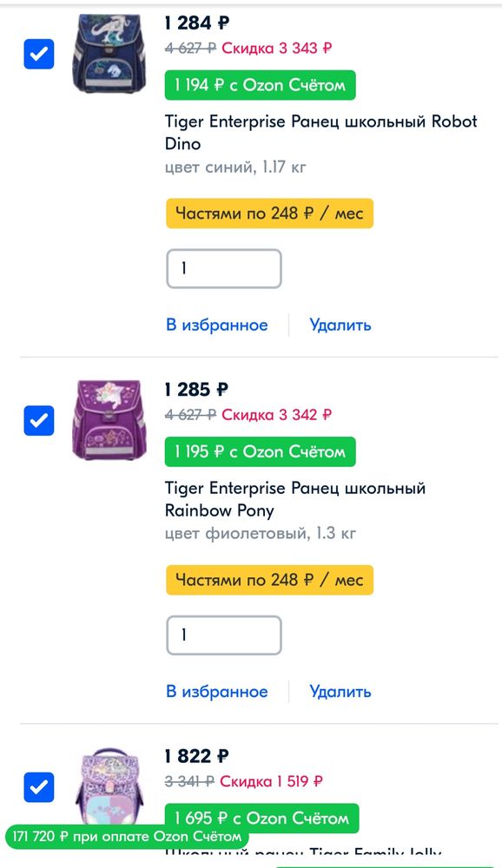Select the Robot Dino quantity field
The image size is (502, 868).
point(223,269)
